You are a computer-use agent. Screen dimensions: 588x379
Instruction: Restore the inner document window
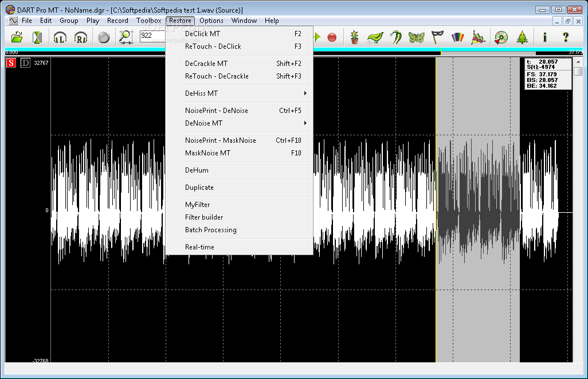(x=568, y=21)
